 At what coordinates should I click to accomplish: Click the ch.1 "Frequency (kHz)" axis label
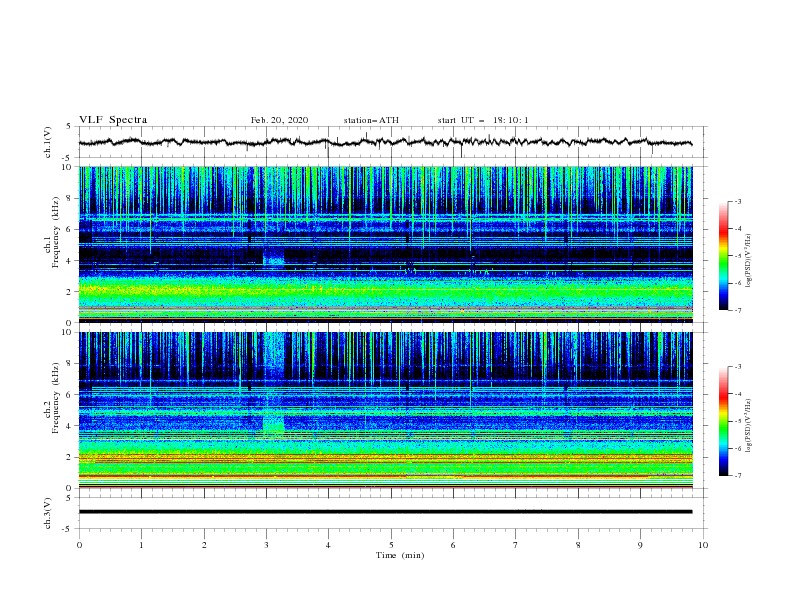click(56, 230)
